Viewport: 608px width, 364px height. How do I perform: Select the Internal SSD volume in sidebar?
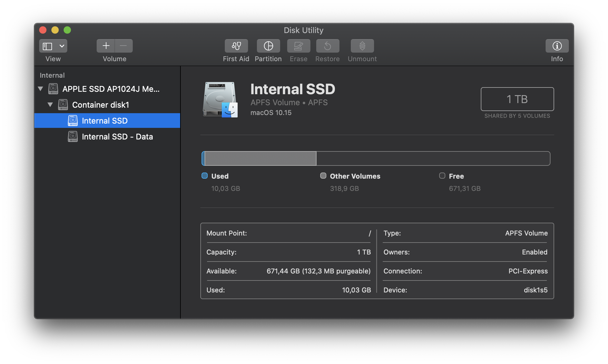105,121
